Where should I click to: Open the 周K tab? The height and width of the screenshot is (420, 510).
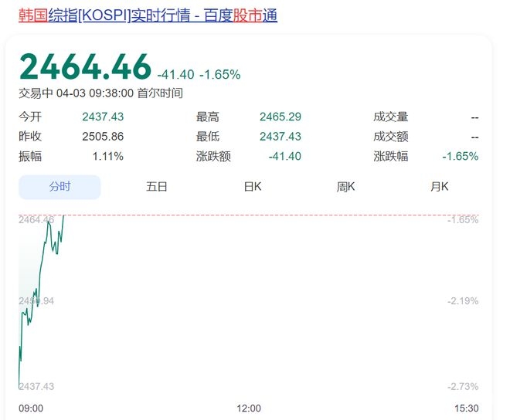[345, 187]
